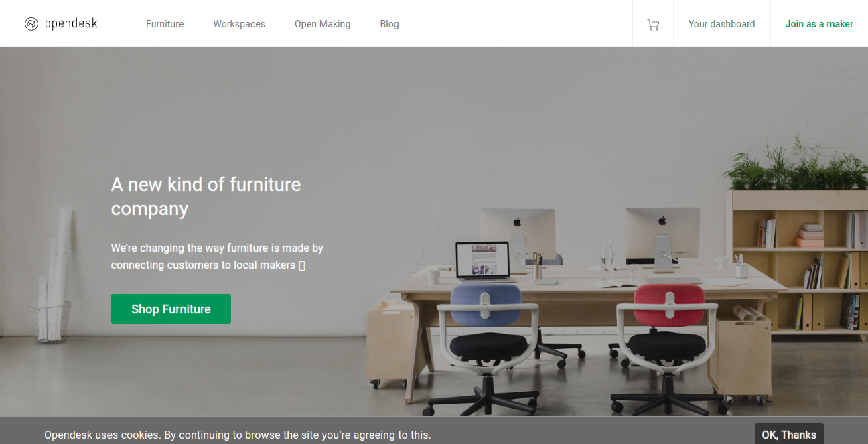Open the Furniture menu item

coord(165,24)
